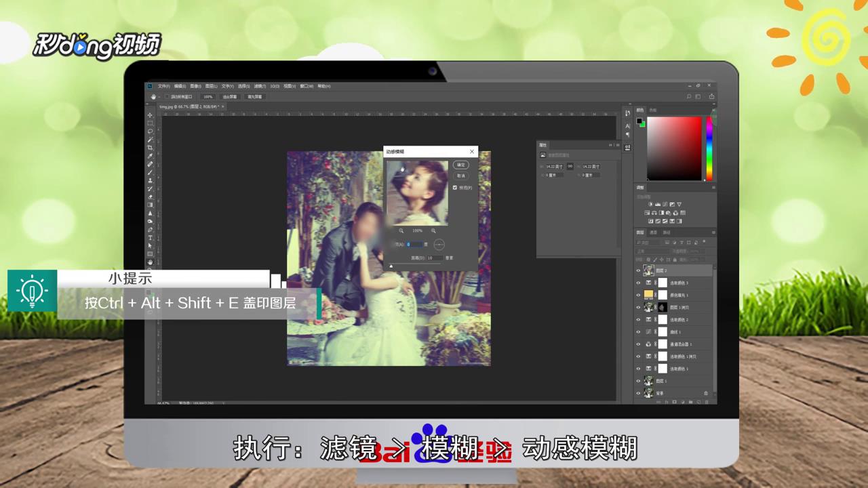
Task: Toggle 滚动所有窗口 checkbox in options bar
Action: click(x=167, y=97)
